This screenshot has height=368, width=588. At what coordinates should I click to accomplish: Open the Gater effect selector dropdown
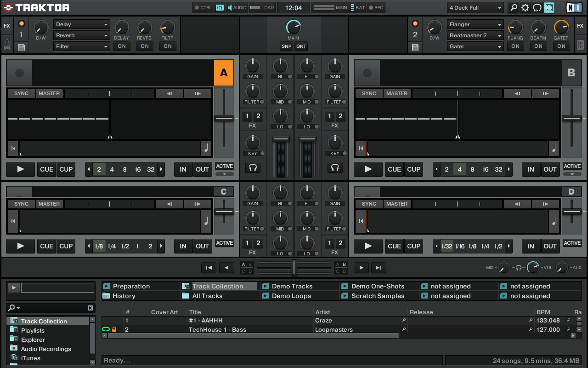tap(475, 46)
